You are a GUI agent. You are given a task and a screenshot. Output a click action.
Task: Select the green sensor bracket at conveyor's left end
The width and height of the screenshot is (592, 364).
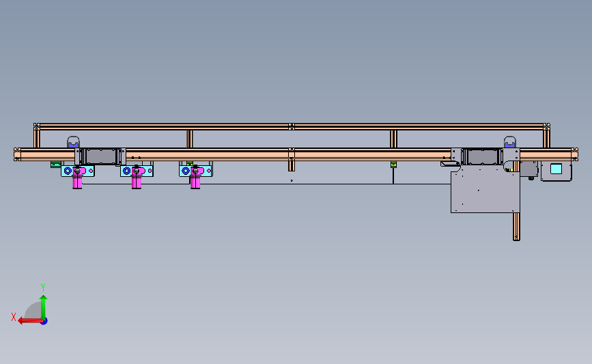point(56,165)
